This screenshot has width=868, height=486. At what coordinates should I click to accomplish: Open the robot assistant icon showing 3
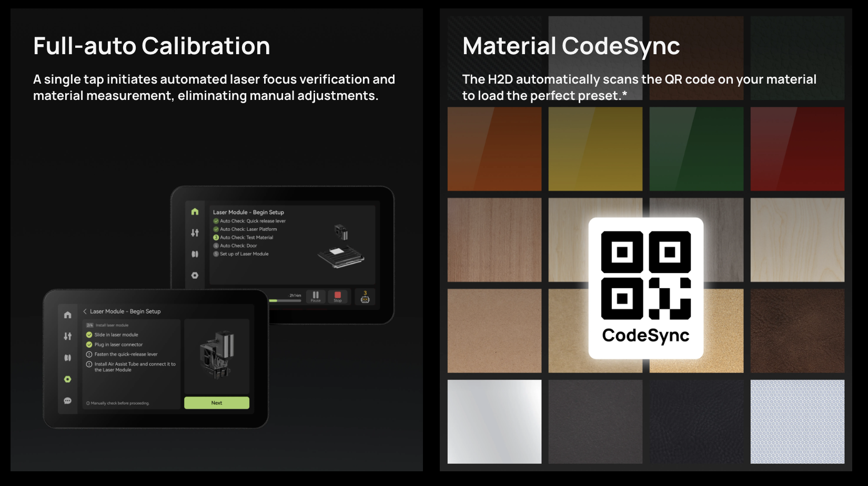point(365,297)
